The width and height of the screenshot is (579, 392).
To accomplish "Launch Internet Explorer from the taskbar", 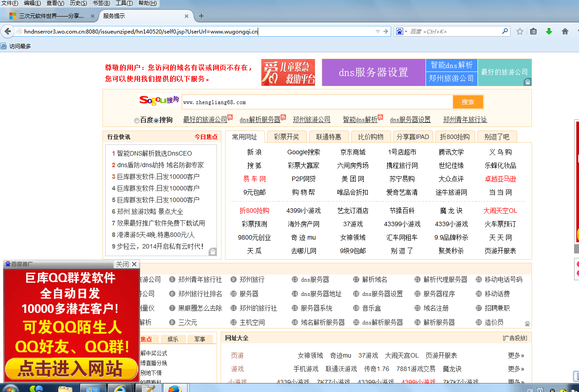I will 118,388.
